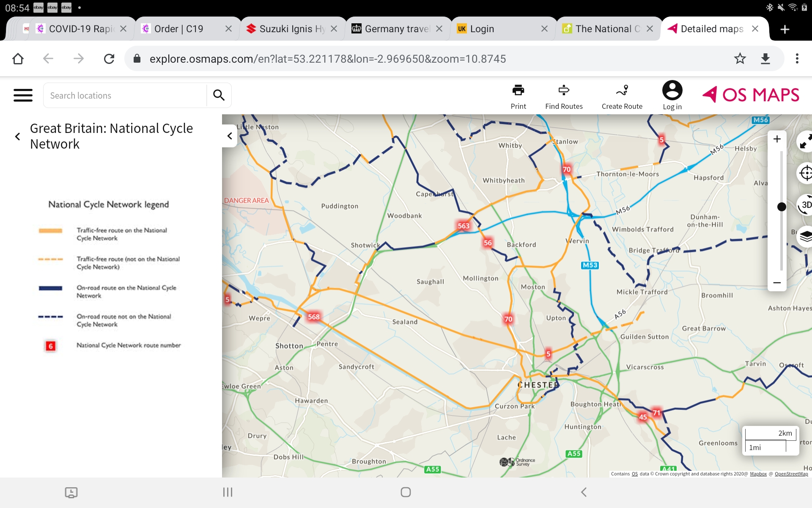Open the Log in account page

(672, 95)
